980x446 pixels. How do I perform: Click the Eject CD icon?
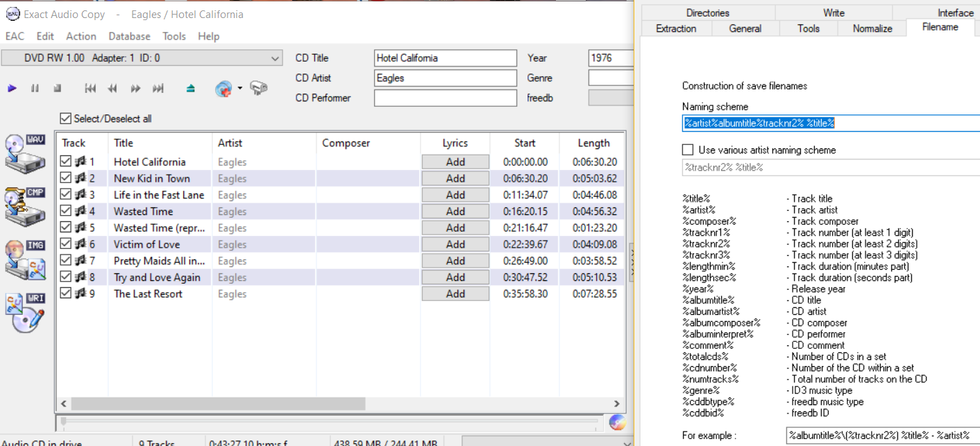point(191,89)
